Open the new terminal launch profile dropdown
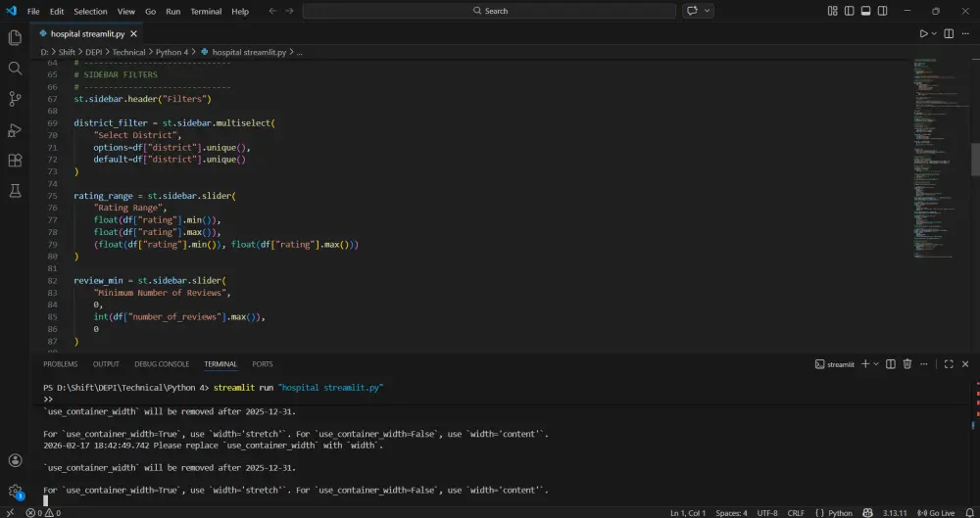Image resolution: width=980 pixels, height=518 pixels. 876,364
